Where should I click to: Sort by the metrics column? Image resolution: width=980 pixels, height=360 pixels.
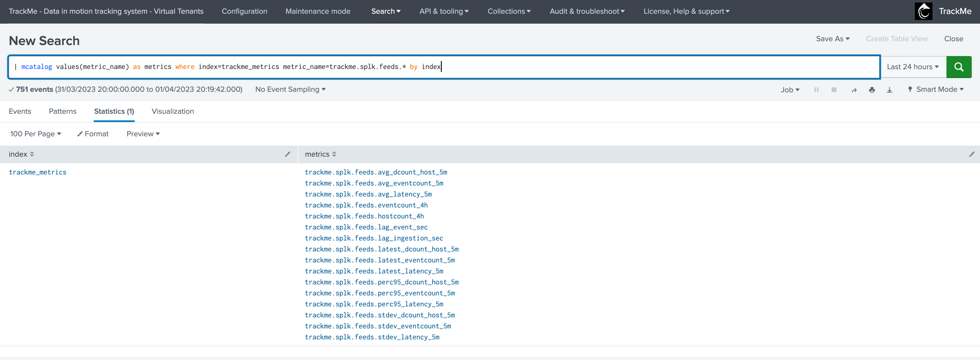320,154
